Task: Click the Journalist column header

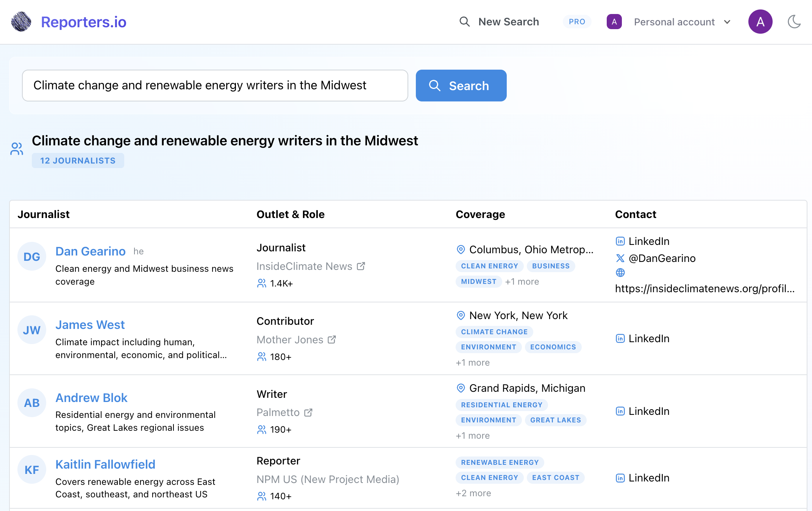Action: (x=44, y=214)
